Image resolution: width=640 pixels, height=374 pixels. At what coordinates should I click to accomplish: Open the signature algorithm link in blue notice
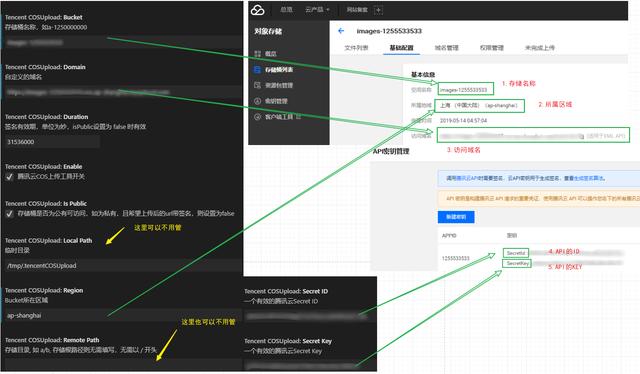[589, 178]
